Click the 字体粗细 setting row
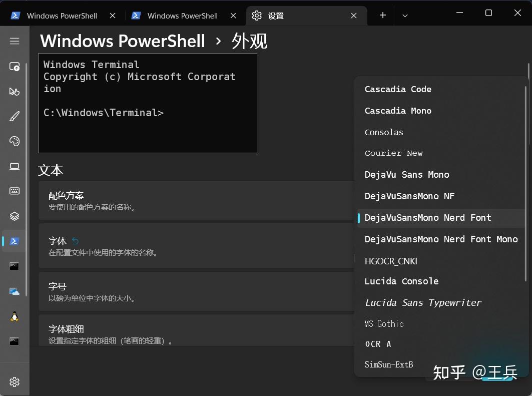This screenshot has width=532, height=396. click(x=197, y=330)
